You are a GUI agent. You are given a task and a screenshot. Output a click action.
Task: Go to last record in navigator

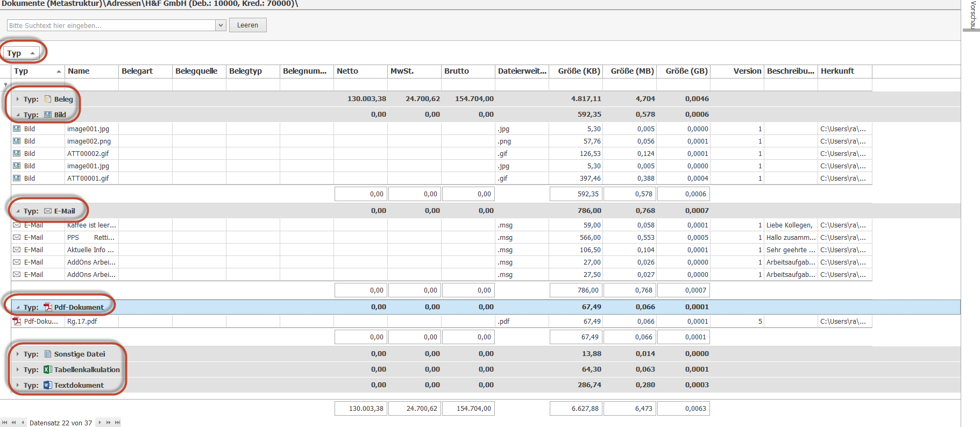(x=117, y=423)
